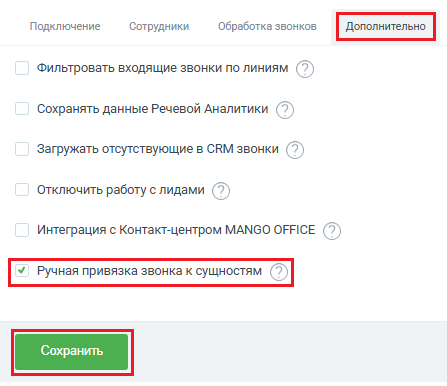The height and width of the screenshot is (386, 447).
Task: Open help icon next to 'Сохранять данные Речевой Аналитики'
Action: (285, 110)
